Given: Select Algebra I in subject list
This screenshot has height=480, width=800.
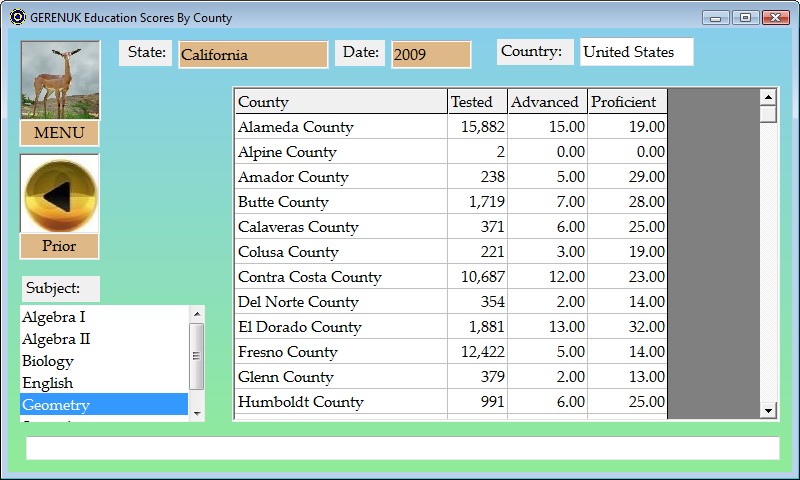Looking at the screenshot, I should click(104, 317).
